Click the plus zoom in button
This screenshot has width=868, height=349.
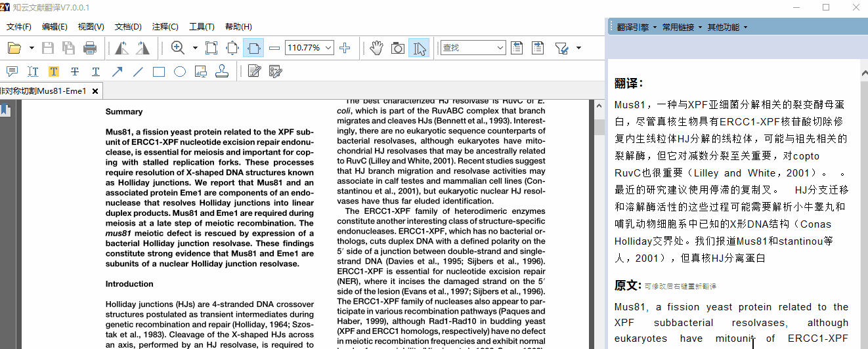345,48
